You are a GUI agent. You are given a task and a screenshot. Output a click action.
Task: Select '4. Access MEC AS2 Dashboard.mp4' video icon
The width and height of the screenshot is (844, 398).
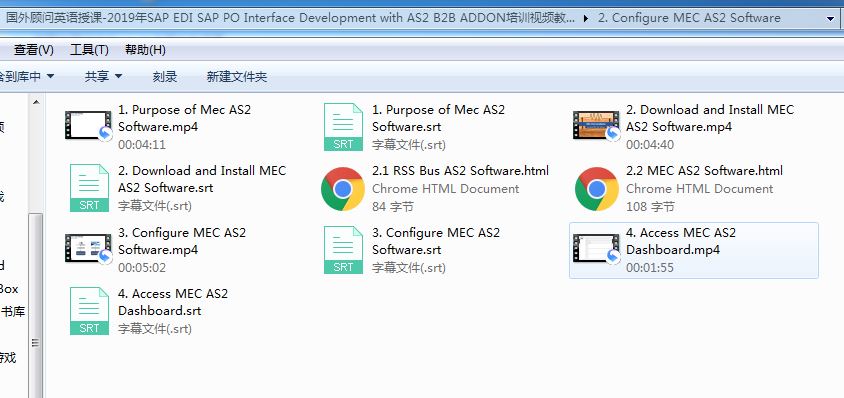(597, 249)
